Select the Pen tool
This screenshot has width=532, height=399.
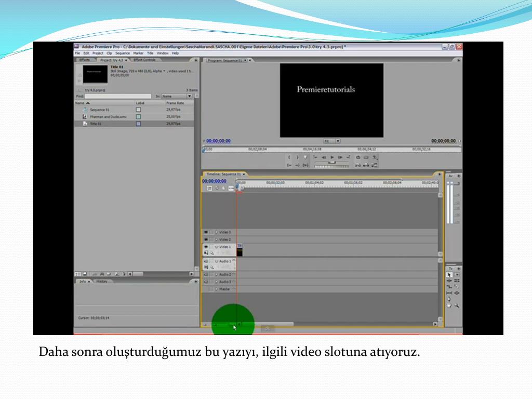pos(449,299)
